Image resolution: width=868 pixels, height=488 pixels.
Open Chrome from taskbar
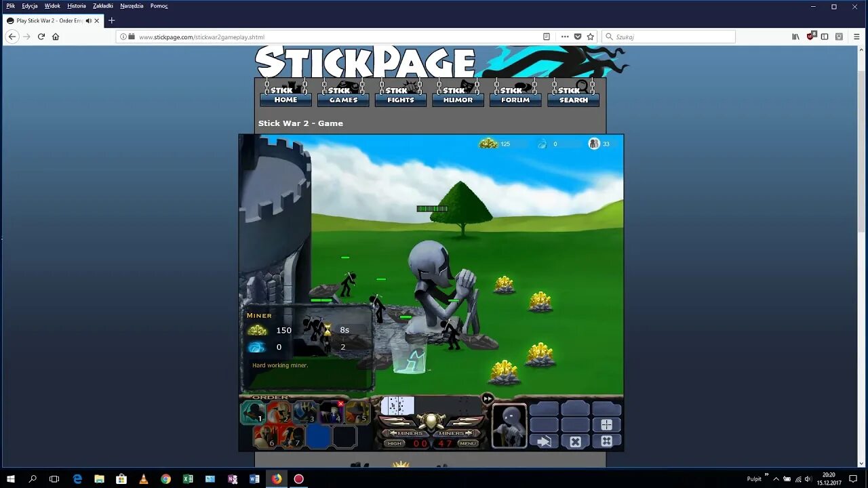click(x=166, y=479)
